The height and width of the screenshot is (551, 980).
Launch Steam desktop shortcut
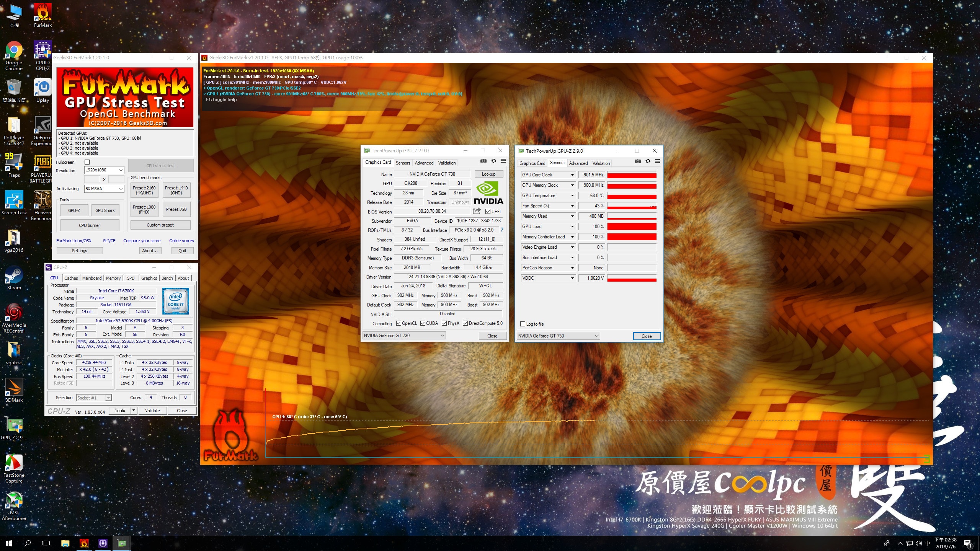[x=14, y=278]
